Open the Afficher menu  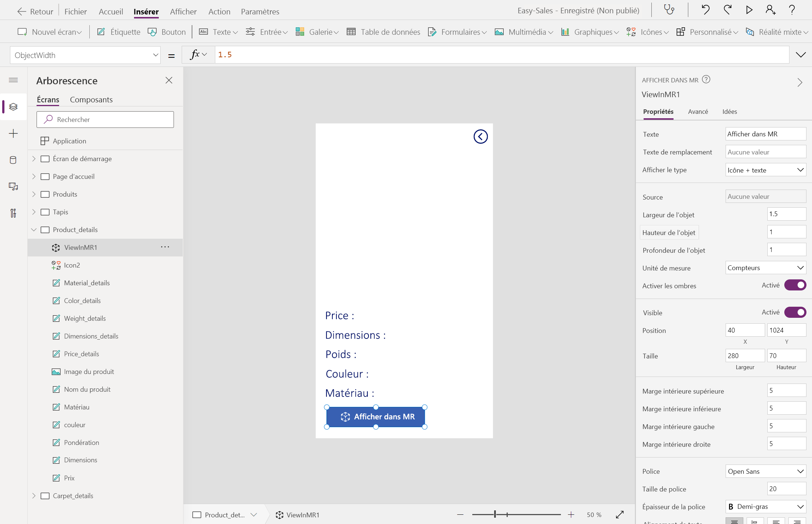[x=183, y=11]
